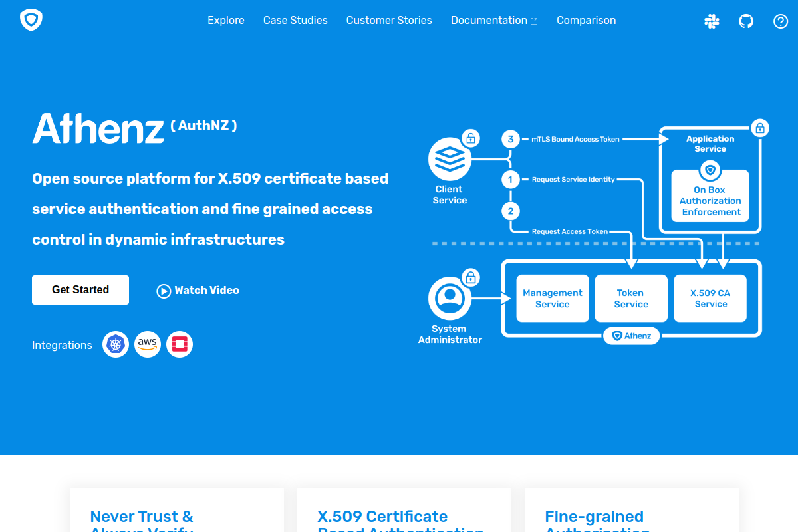Click the Athenz shield logo in header
798x532 pixels.
[x=31, y=20]
